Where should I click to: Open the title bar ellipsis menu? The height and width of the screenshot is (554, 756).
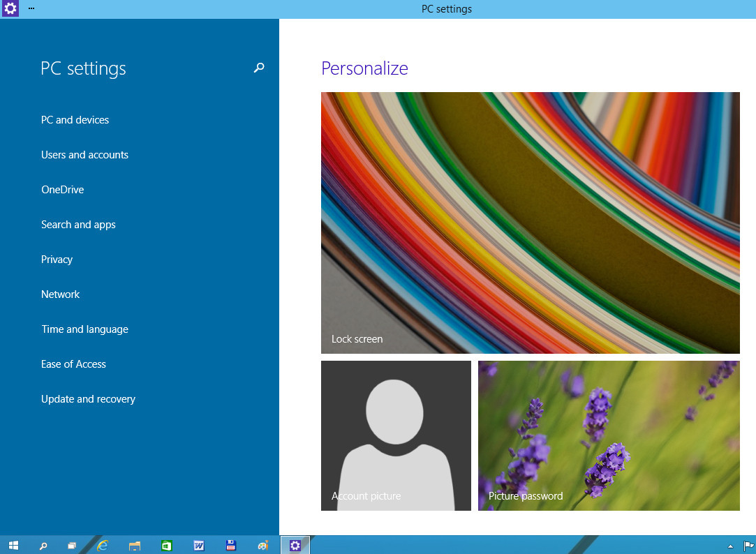pos(31,8)
